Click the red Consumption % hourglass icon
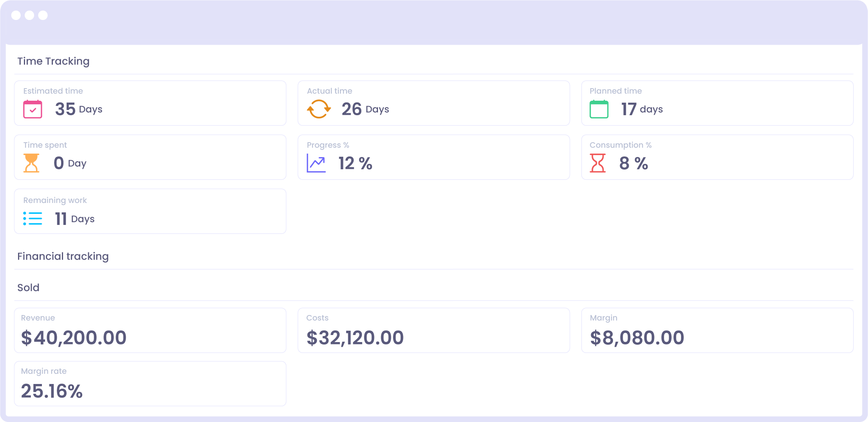Screen dimensions: 868x422 tap(598, 163)
